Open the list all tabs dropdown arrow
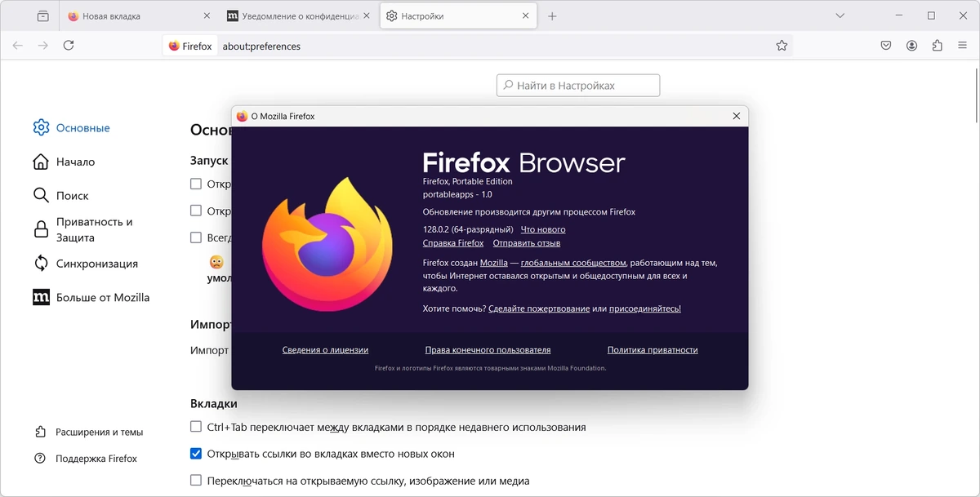The width and height of the screenshot is (980, 497). (x=840, y=16)
